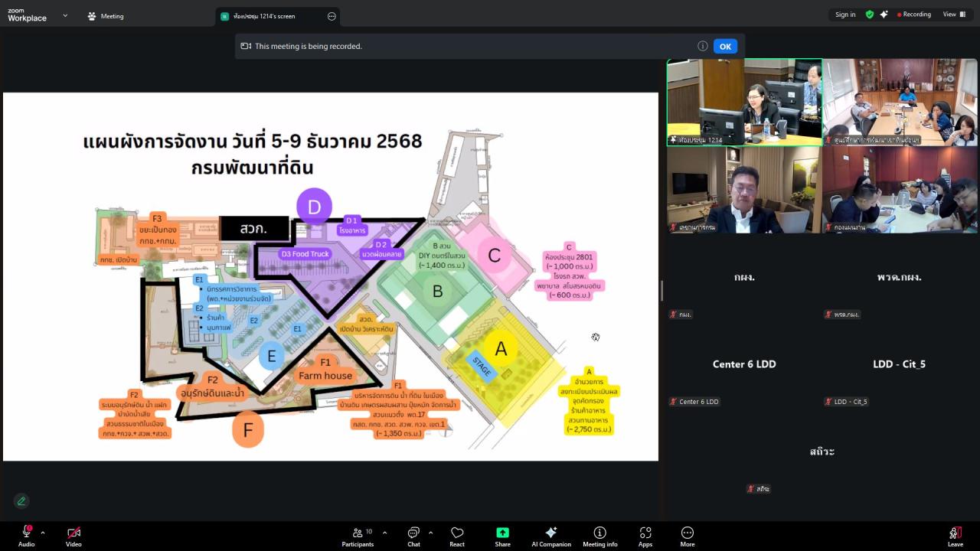Open the React emoji menu
980x551 pixels.
457,536
